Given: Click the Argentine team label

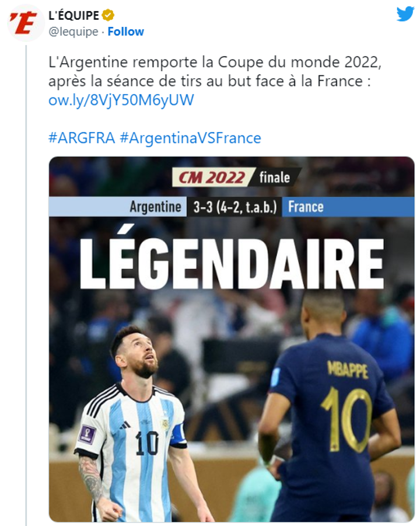Looking at the screenshot, I should pos(156,207).
